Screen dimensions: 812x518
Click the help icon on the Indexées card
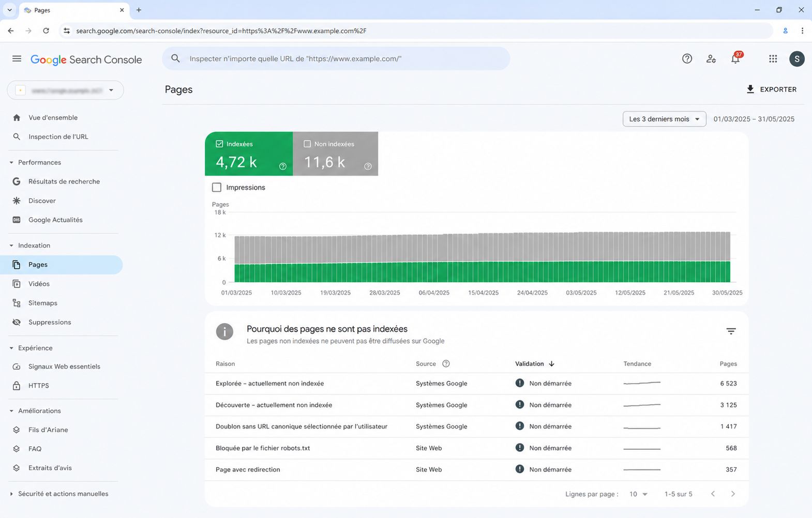click(x=282, y=166)
